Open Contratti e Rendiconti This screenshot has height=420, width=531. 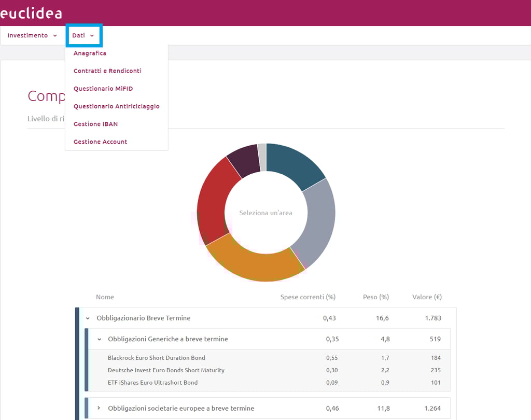[107, 71]
